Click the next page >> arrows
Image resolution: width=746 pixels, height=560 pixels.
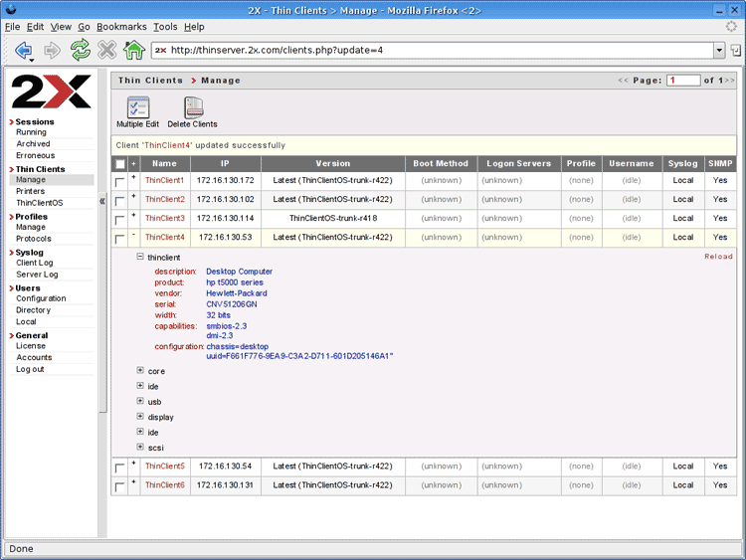click(729, 81)
